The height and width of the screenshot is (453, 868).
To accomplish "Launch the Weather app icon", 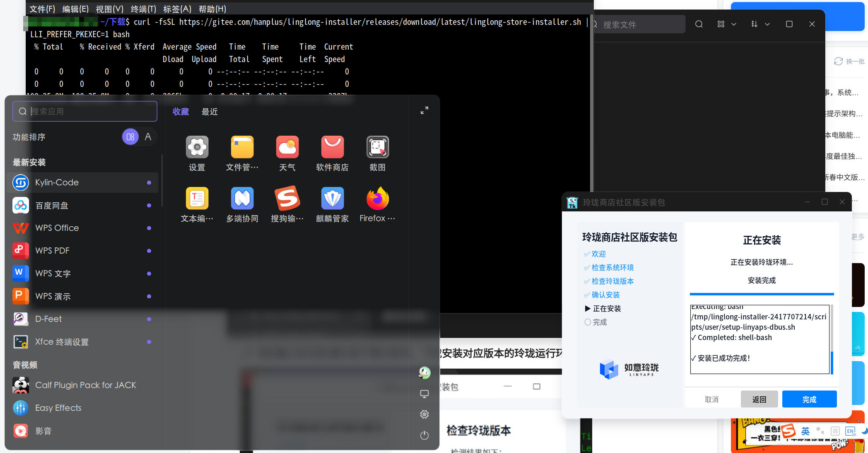I will tap(287, 147).
